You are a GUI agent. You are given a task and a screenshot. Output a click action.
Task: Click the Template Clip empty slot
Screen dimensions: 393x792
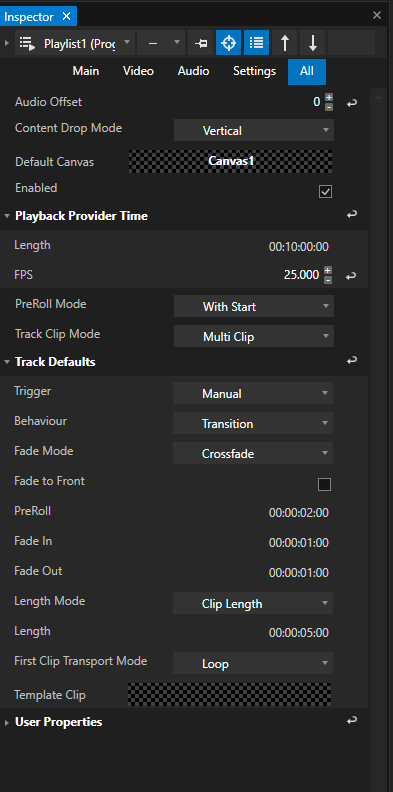coord(230,694)
